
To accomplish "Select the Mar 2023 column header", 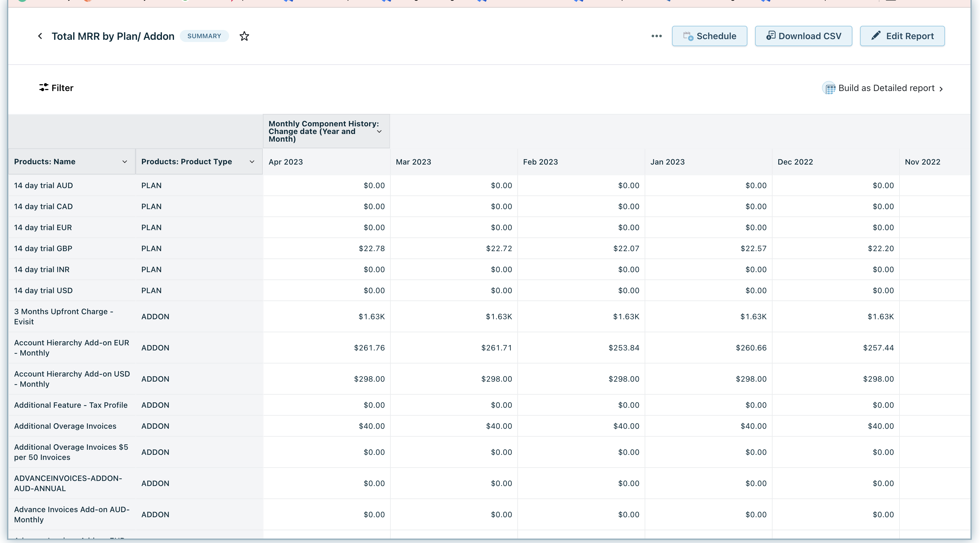I will pos(413,162).
